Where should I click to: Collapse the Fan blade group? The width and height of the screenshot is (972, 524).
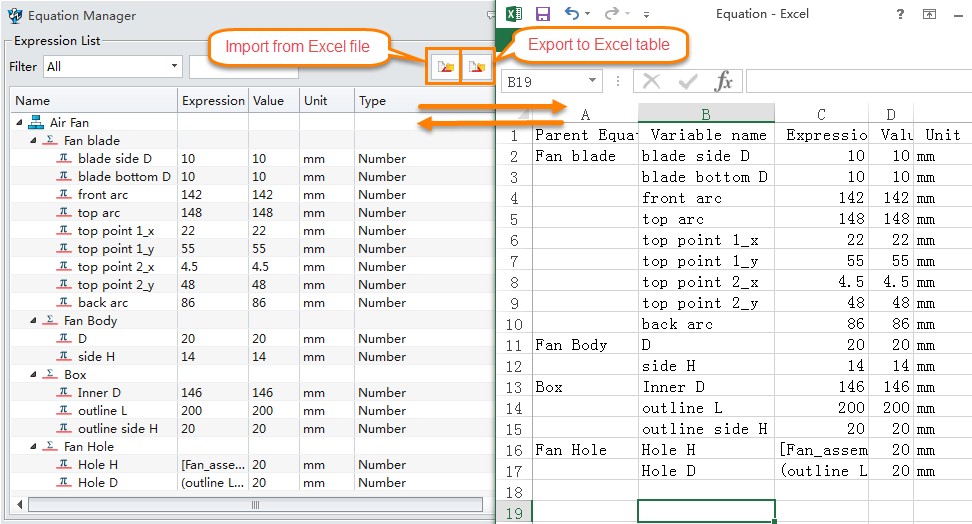(33, 141)
